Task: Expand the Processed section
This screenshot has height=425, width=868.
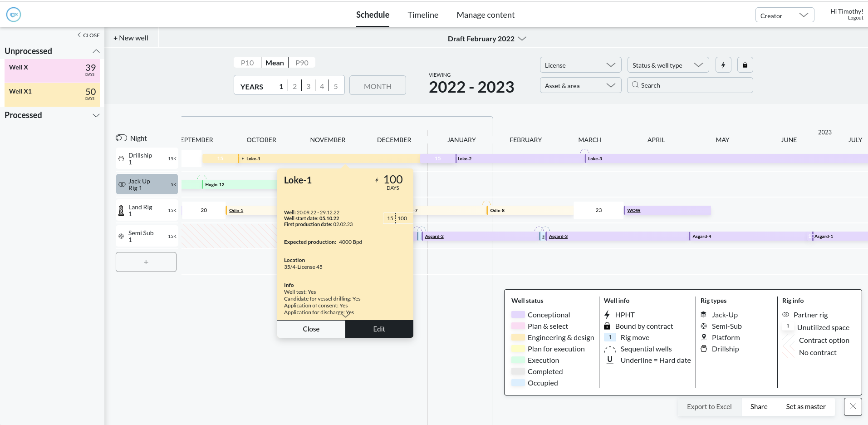Action: 96,115
